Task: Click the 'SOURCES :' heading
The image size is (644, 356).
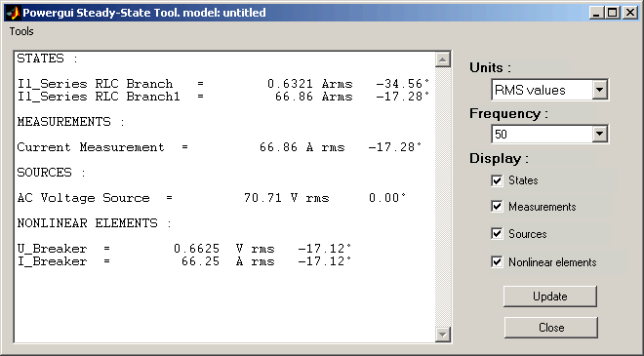Action: coord(52,173)
